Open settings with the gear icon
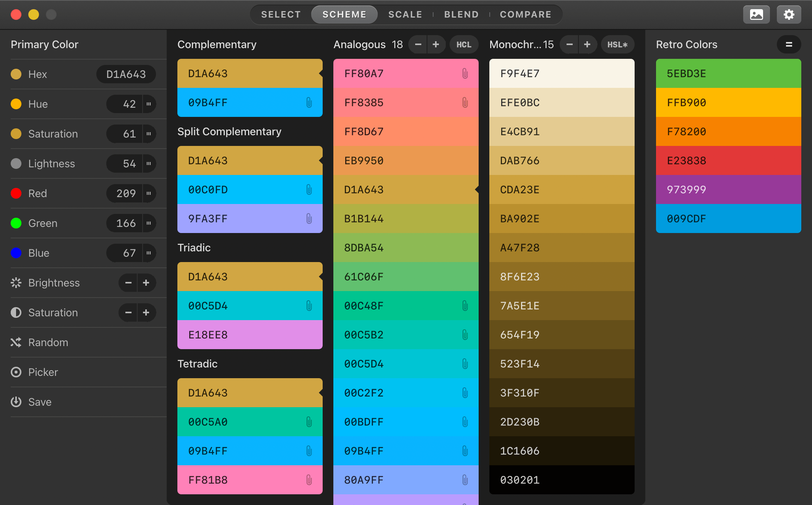Image resolution: width=812 pixels, height=505 pixels. (x=789, y=15)
